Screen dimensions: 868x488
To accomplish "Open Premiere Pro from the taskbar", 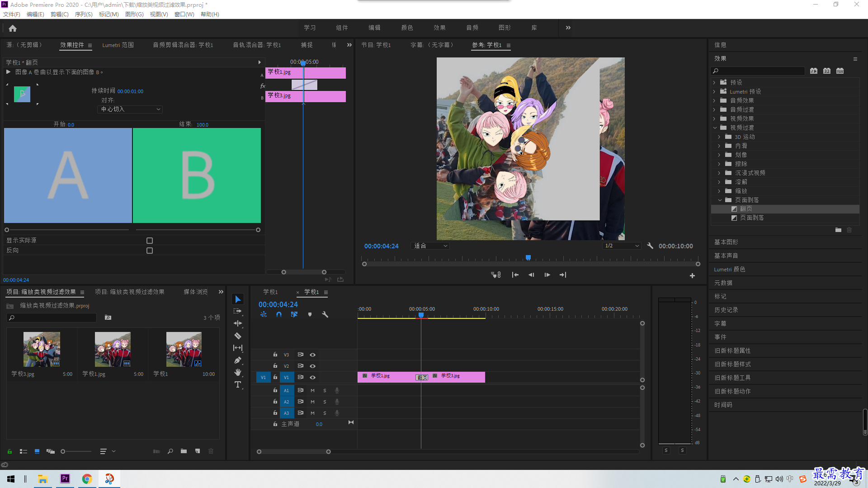I will 65,479.
